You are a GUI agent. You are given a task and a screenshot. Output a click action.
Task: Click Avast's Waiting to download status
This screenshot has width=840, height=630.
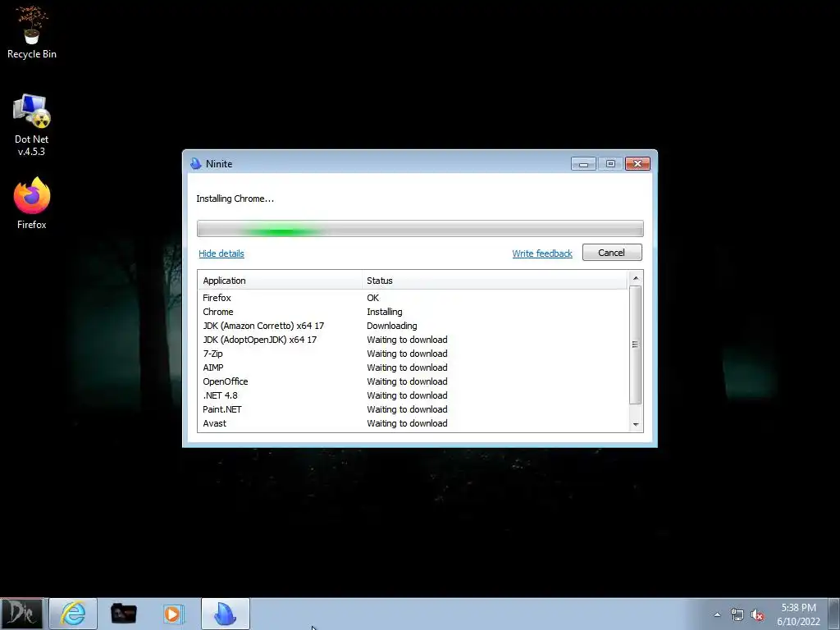(407, 423)
